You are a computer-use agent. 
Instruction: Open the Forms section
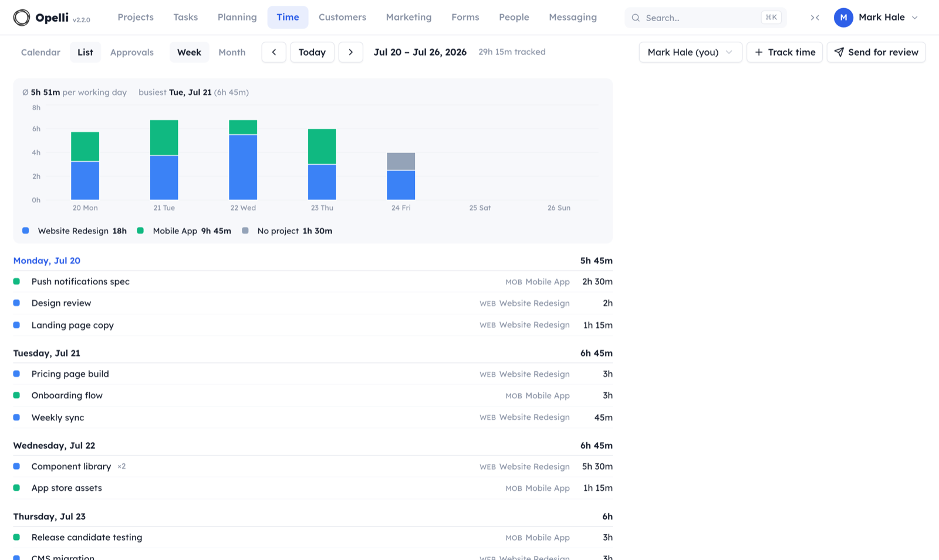[x=465, y=18]
